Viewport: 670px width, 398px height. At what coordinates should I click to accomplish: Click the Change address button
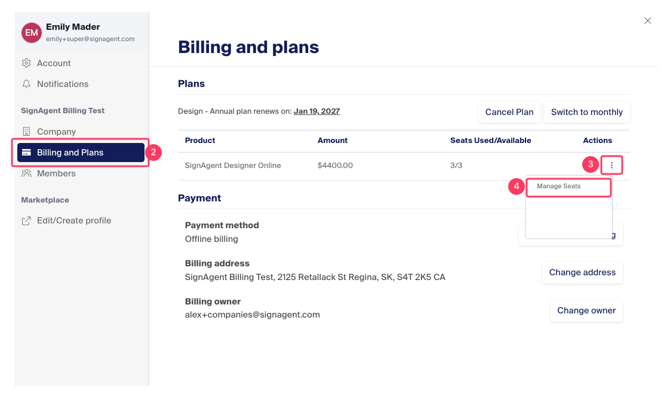582,272
